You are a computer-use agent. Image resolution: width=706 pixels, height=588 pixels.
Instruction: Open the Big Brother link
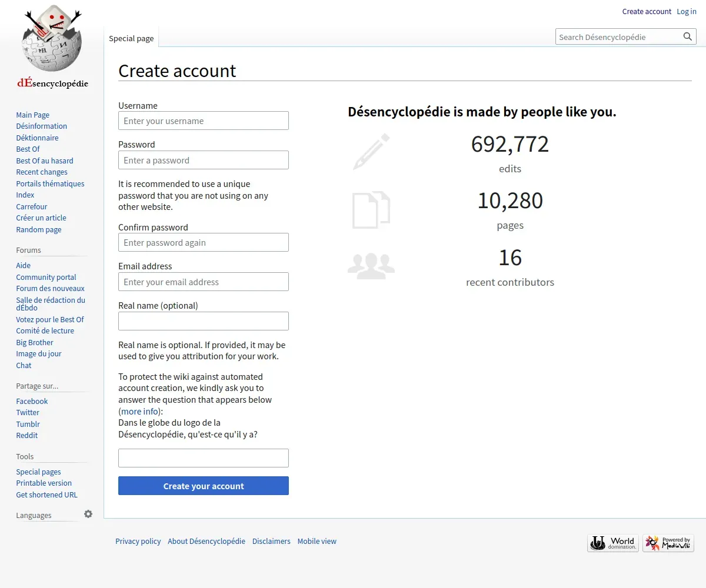[x=35, y=342]
